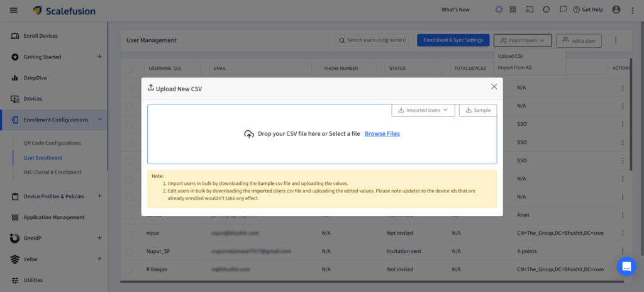Expand OneIdP section
644x292 pixels.
pyautogui.click(x=99, y=238)
